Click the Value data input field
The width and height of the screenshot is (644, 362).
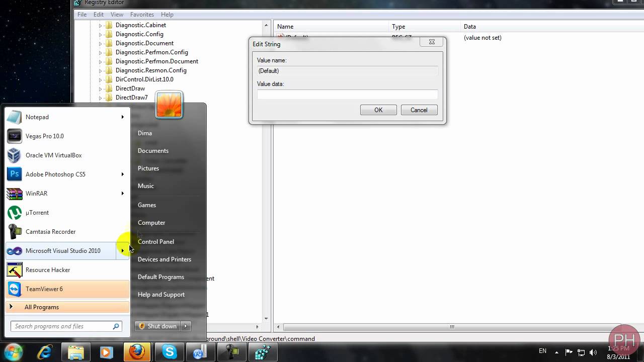[347, 95]
